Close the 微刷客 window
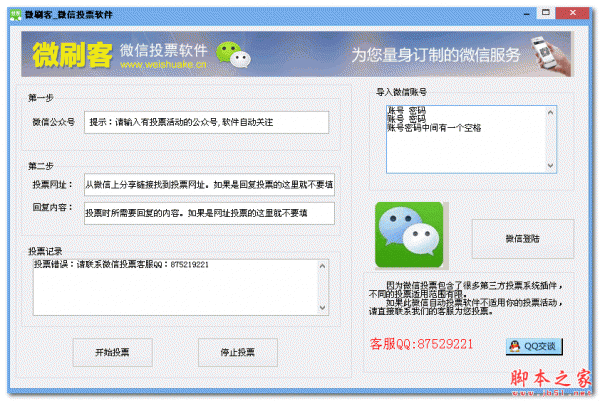600x401 pixels. [572, 13]
